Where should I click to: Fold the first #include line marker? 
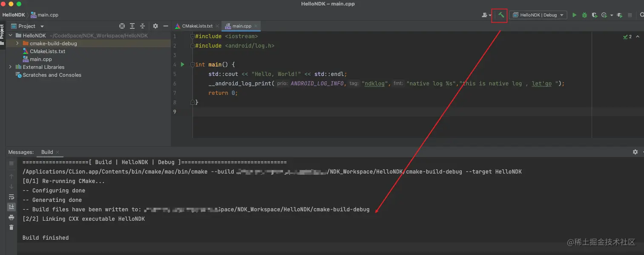(x=193, y=37)
